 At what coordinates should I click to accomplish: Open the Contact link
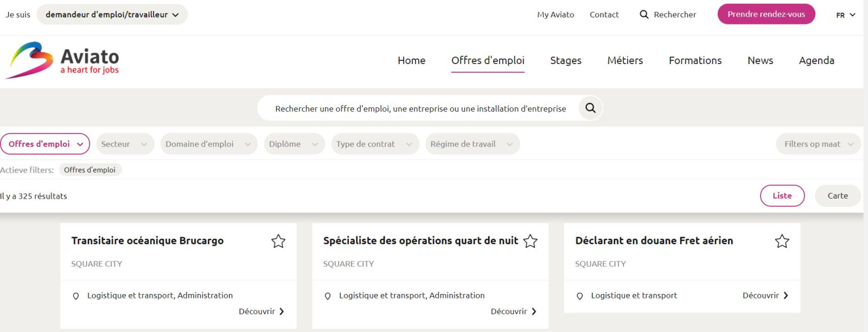604,15
